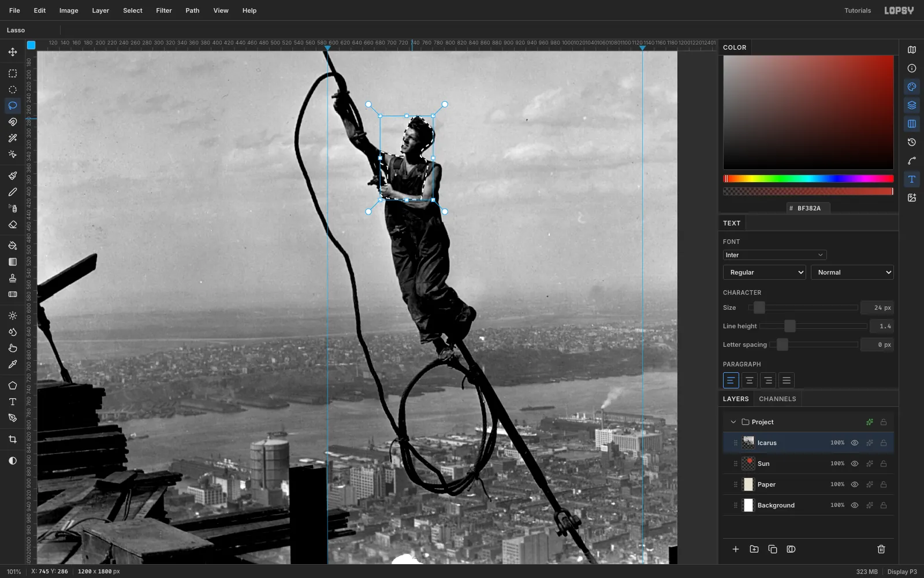Select the elliptical marquee tool
This screenshot has height=578, width=924.
point(13,90)
